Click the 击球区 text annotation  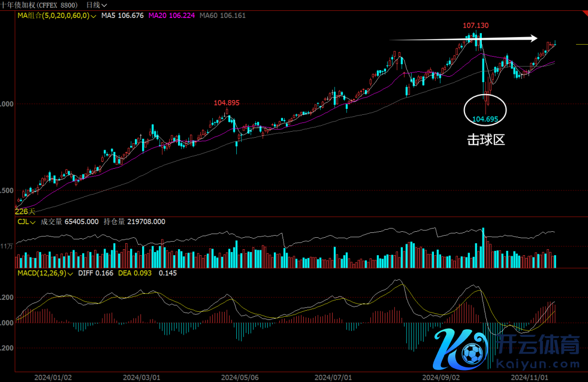(486, 140)
